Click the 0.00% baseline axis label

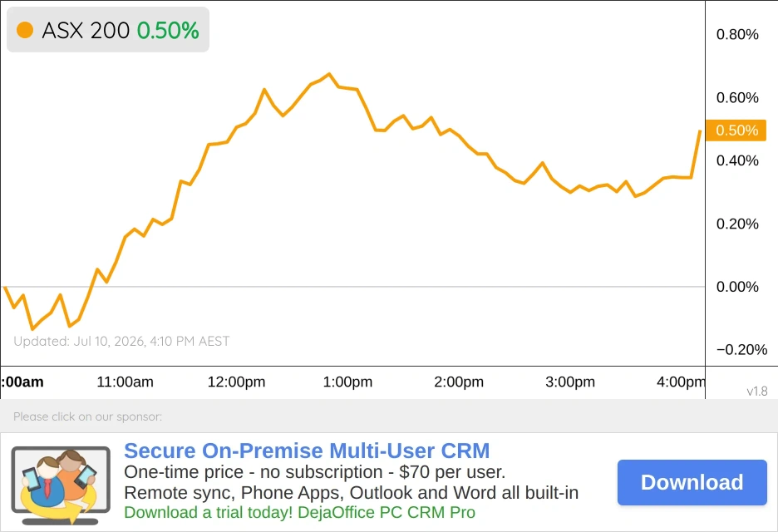[737, 286]
